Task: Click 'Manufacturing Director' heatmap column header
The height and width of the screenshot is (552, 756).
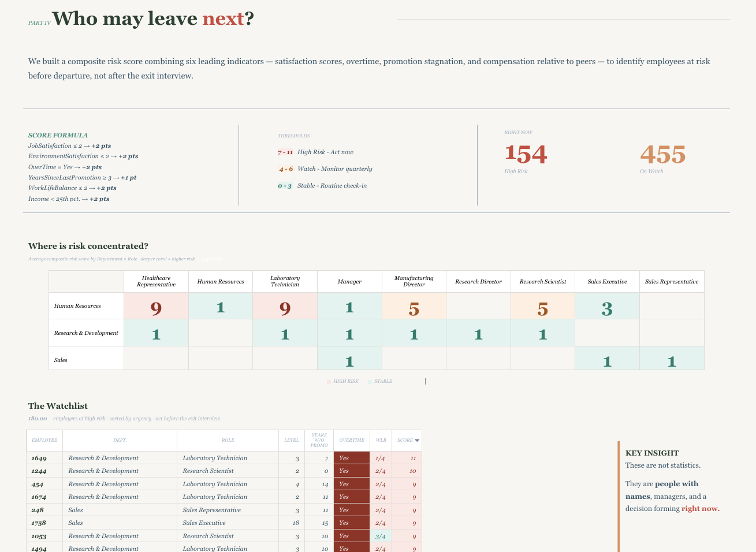Action: pos(414,282)
